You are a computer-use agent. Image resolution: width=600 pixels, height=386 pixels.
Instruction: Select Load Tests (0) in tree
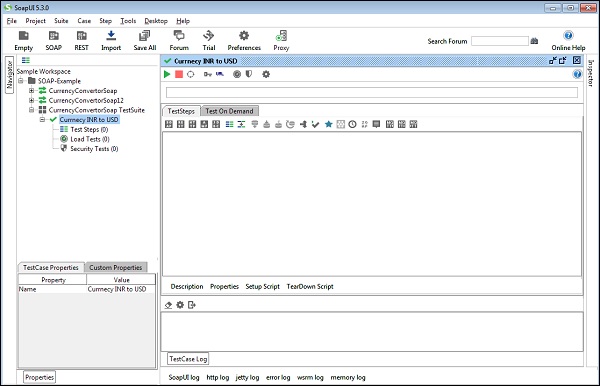90,139
